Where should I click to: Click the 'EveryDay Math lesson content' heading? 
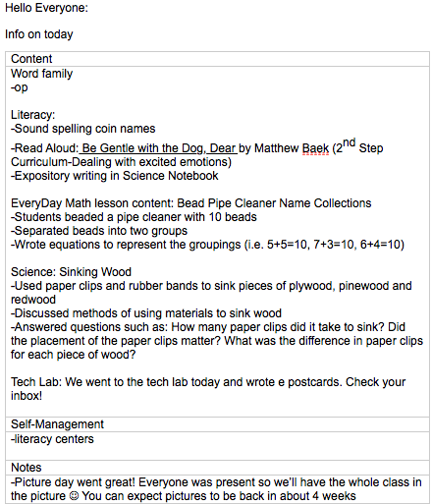pyautogui.click(x=92, y=203)
